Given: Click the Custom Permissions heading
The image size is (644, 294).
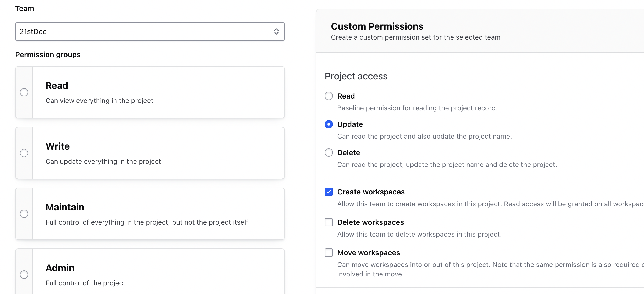Looking at the screenshot, I should click(377, 26).
